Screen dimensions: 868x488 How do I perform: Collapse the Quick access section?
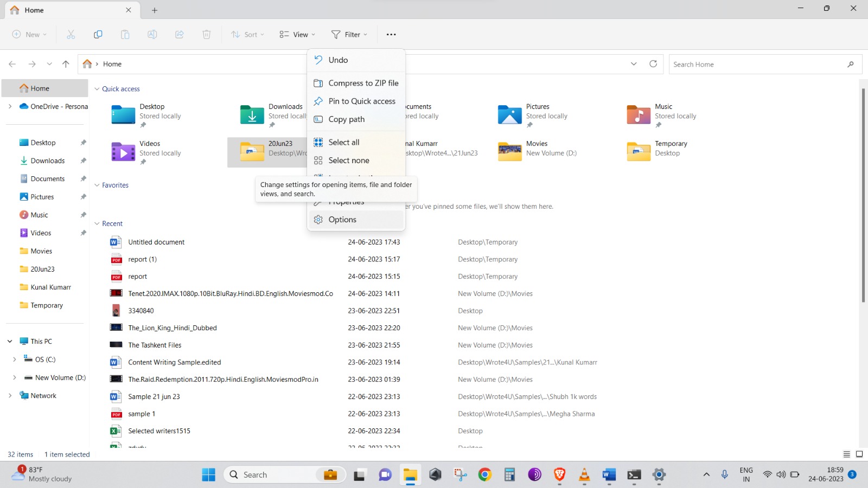(97, 89)
